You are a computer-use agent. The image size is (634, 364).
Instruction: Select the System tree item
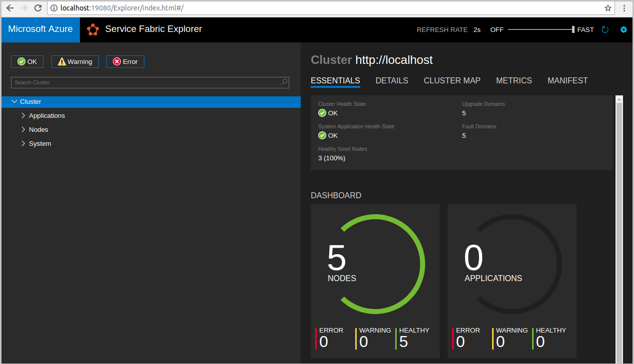click(40, 143)
